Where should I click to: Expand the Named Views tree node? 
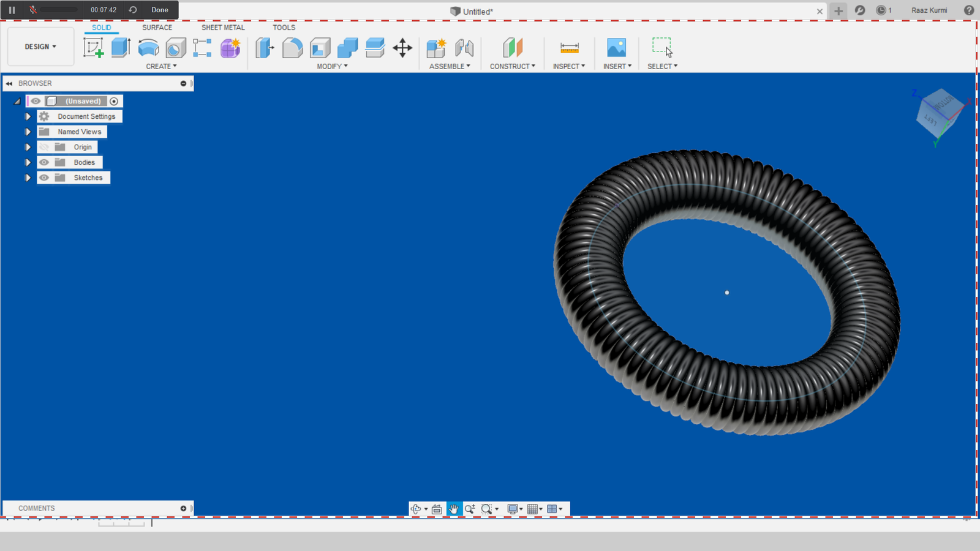point(28,132)
